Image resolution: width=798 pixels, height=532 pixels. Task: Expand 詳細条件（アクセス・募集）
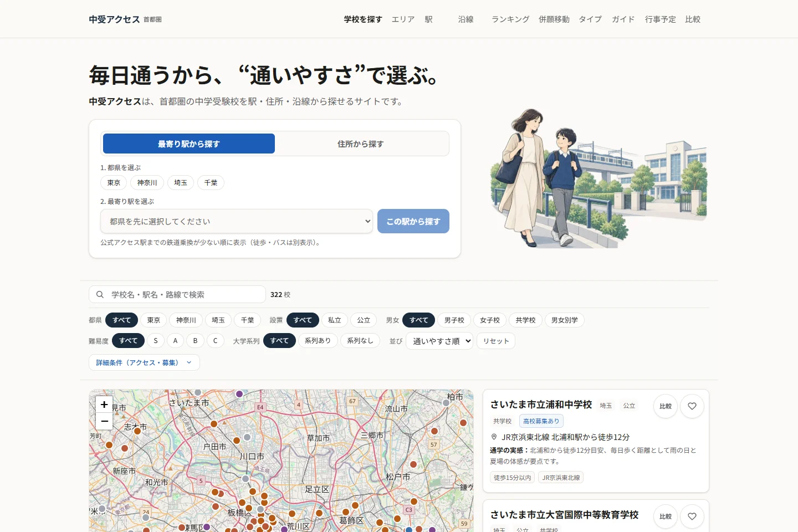pos(144,362)
